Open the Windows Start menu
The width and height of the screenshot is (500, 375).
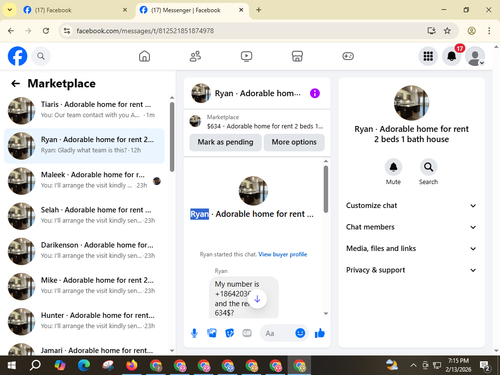tap(11, 366)
